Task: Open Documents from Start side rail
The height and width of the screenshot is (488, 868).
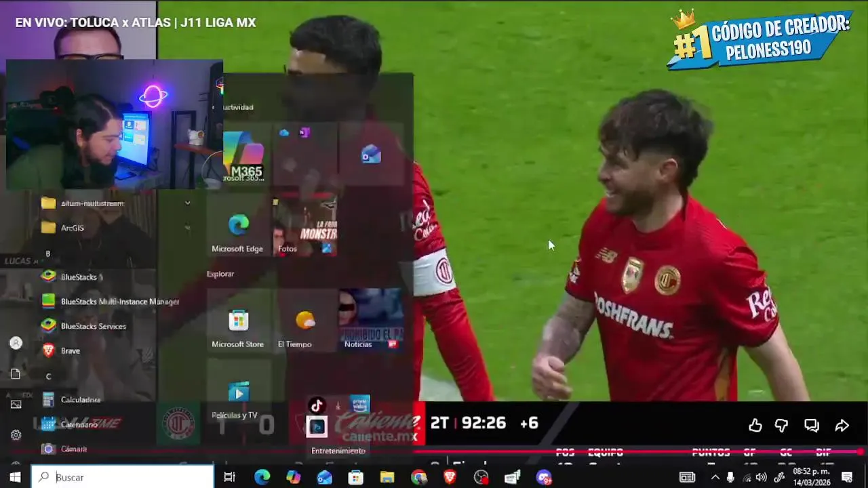Action: click(x=16, y=373)
